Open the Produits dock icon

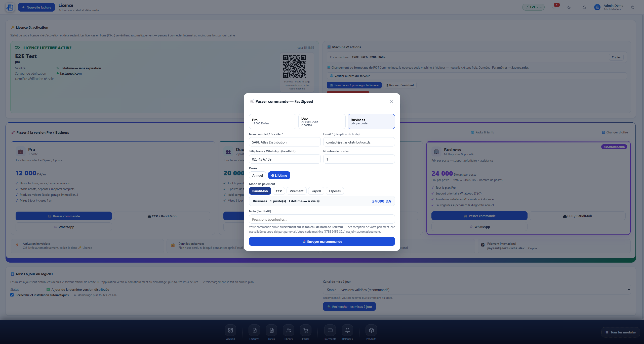pyautogui.click(x=371, y=330)
